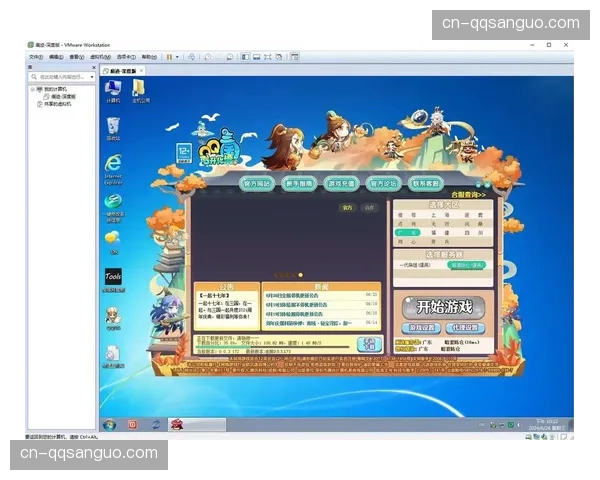
Task: Click the 官方论坛 launcher button
Action: (383, 184)
